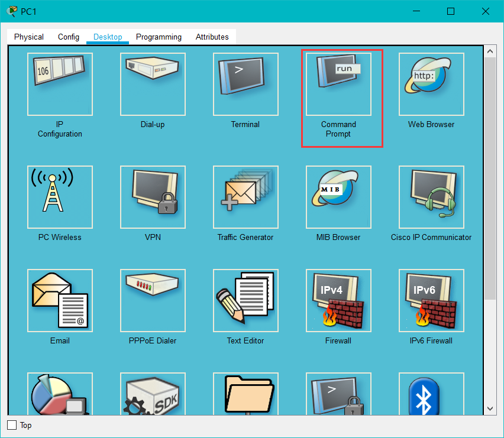The width and height of the screenshot is (504, 438).
Task: Click the PPPoE Dialer label
Action: (153, 340)
